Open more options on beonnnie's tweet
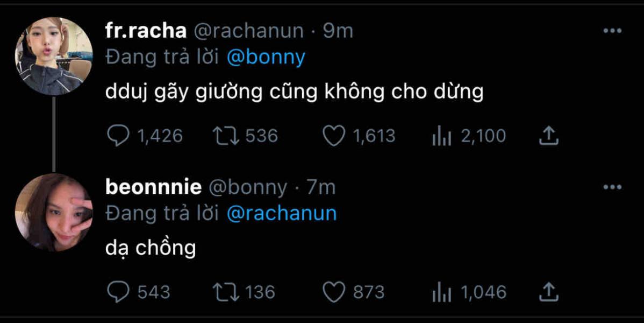644x323 pixels. 612,187
